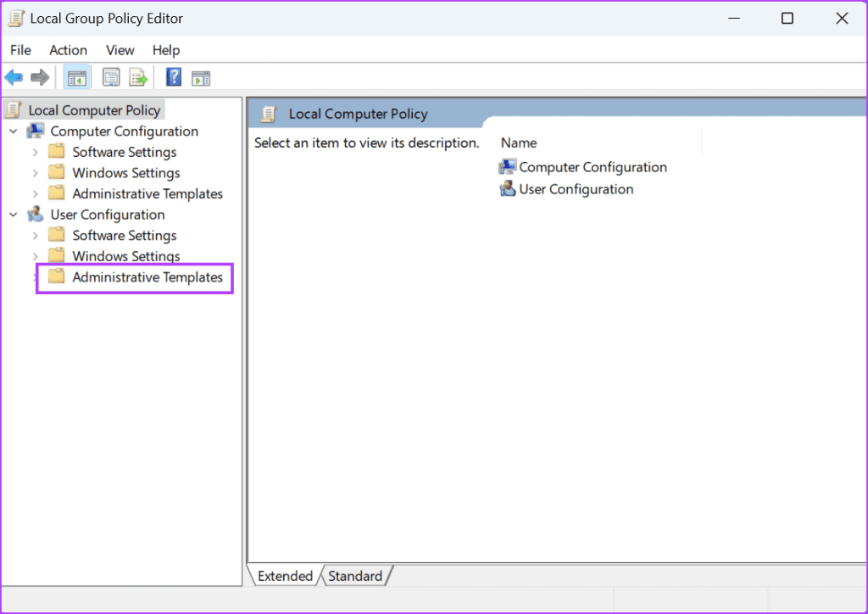Screen dimensions: 868x614
Task: Click User Configuration icon in the right pane
Action: pos(507,189)
